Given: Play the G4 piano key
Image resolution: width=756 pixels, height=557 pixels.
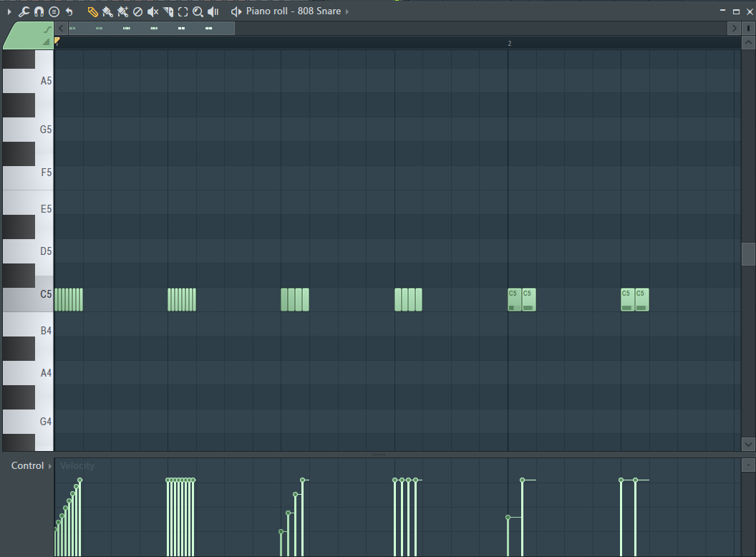Looking at the screenshot, I should (28, 422).
